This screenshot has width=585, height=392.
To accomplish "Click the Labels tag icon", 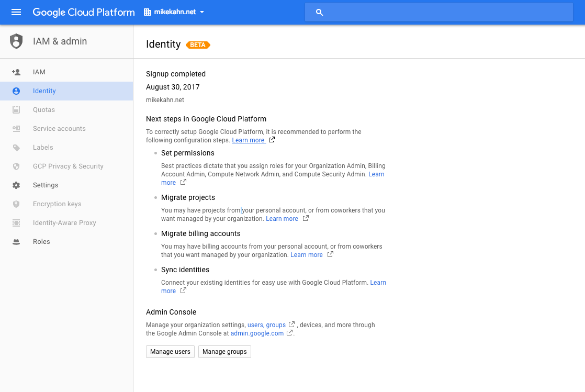I will click(x=16, y=148).
